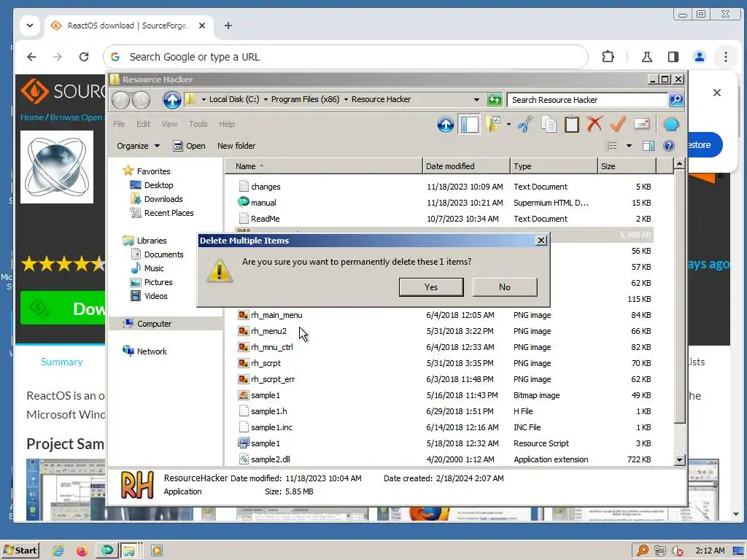Select the manual HTML document file
Viewport: 747px width, 560px height.
263,203
